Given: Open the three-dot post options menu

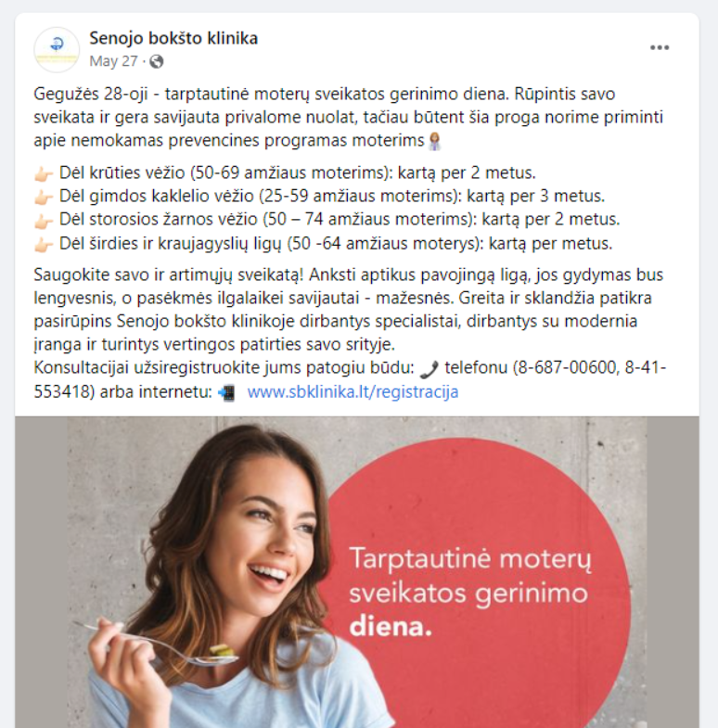Looking at the screenshot, I should (659, 48).
